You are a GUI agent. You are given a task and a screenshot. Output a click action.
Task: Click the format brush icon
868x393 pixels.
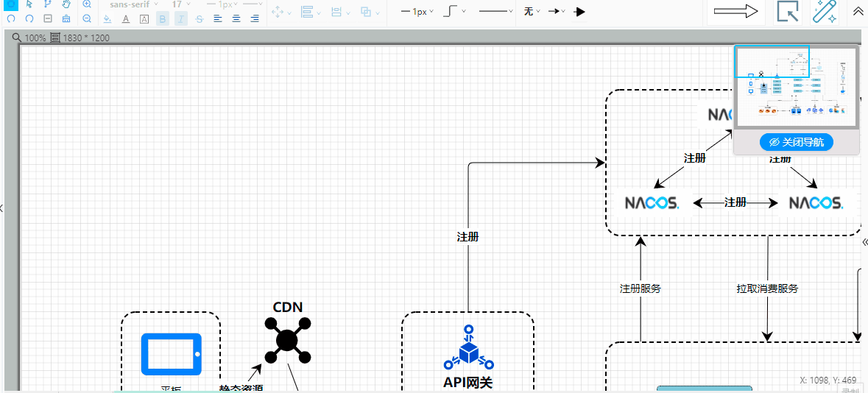click(x=66, y=19)
